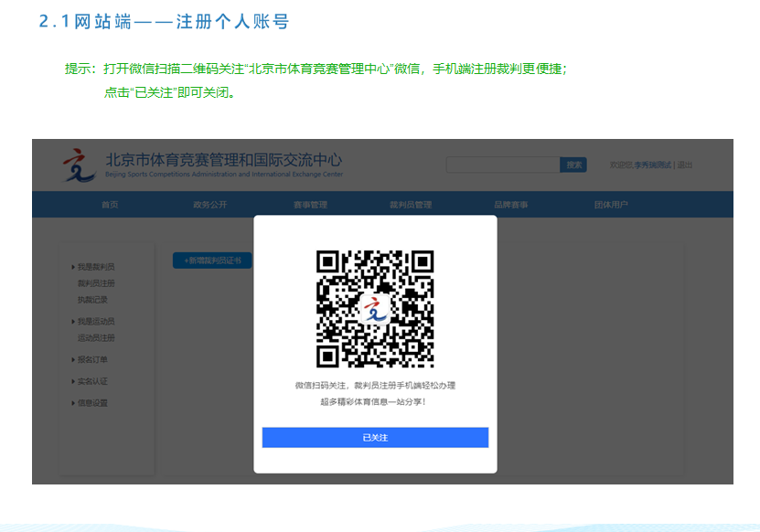Click the text 微信扫码关注，裁判员注册手机端轻松办理

click(x=375, y=385)
